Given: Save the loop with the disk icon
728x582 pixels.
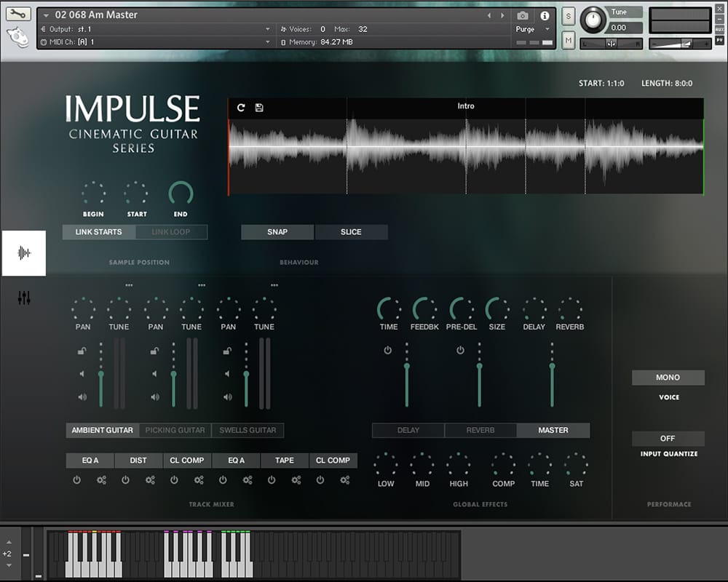Looking at the screenshot, I should 259,108.
